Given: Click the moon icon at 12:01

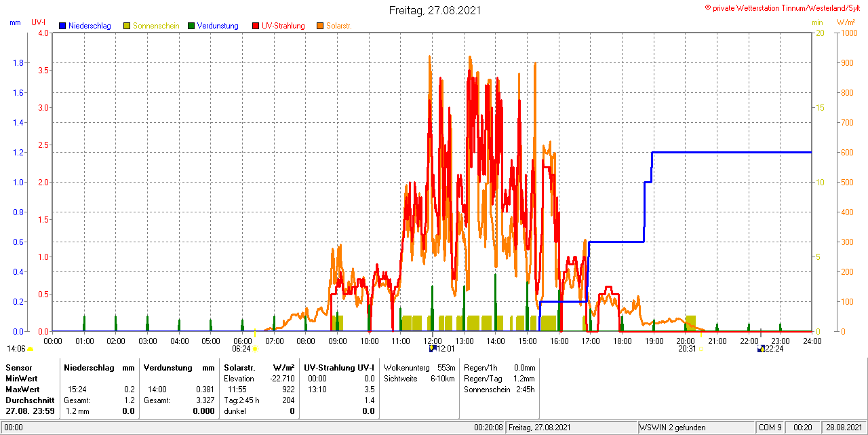Looking at the screenshot, I should 433,349.
